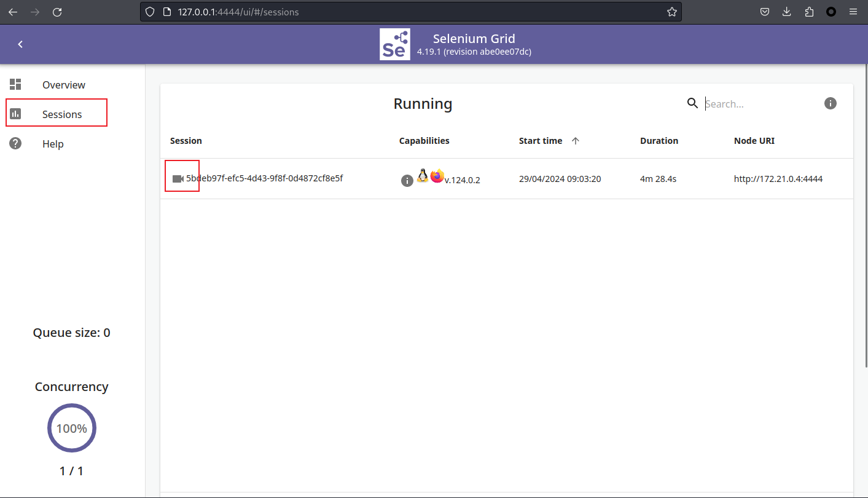This screenshot has width=868, height=498.
Task: Reload the page with refresh icon
Action: point(57,12)
